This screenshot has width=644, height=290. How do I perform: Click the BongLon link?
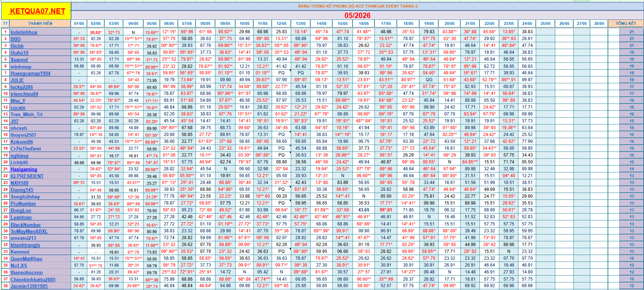21,210
